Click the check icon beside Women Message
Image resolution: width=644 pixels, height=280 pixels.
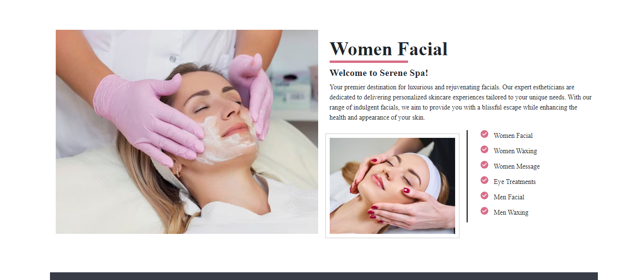tap(484, 165)
